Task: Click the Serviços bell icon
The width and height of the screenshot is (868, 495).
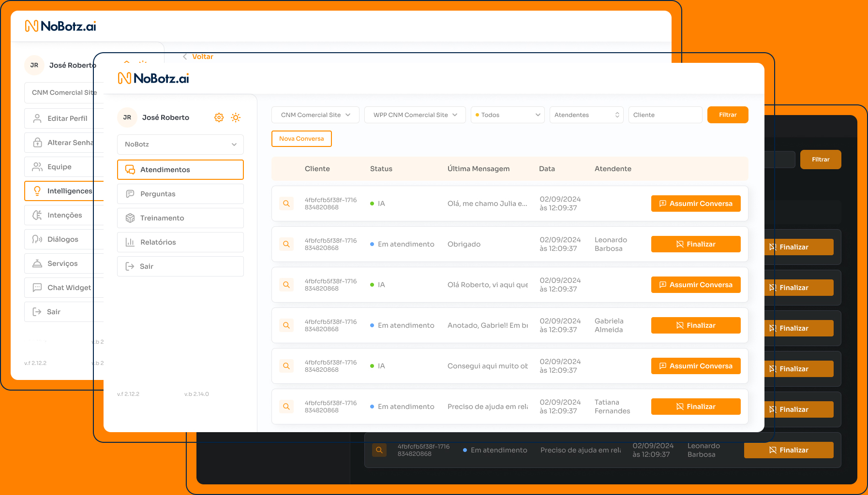Action: point(37,263)
